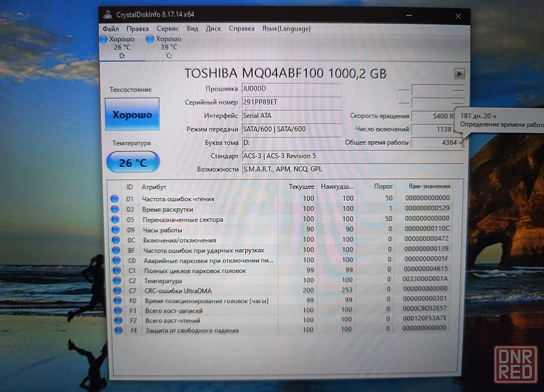Open the Сервис menu
Screen dimensions: 544x392
(x=168, y=29)
